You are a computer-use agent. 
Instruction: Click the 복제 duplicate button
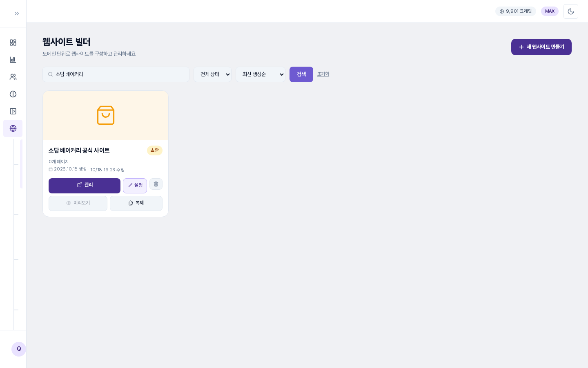coord(136,203)
